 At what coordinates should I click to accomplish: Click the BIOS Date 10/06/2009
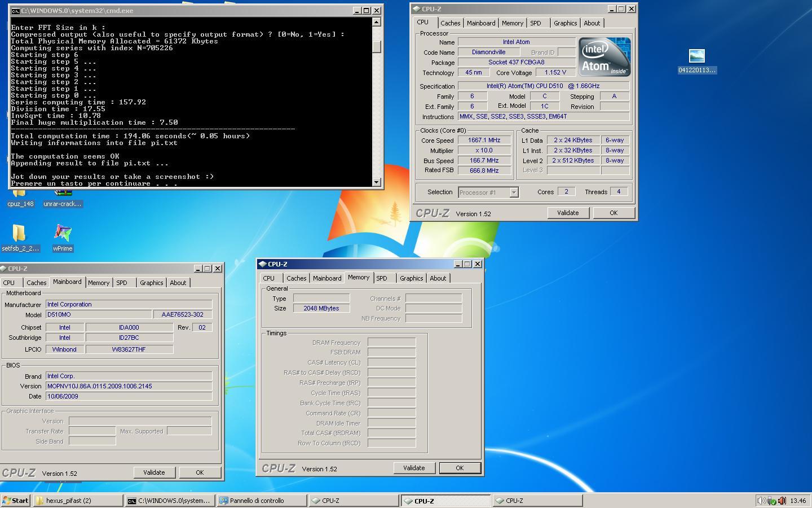pyautogui.click(x=129, y=396)
